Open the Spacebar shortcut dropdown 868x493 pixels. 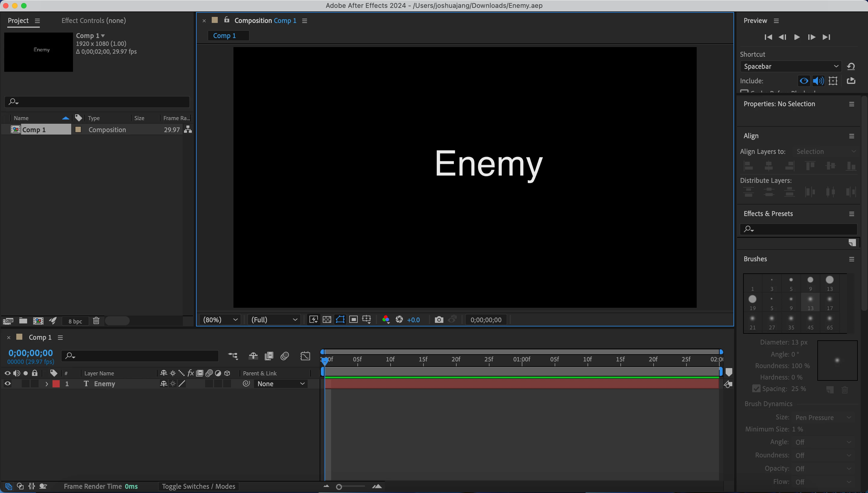coord(790,66)
